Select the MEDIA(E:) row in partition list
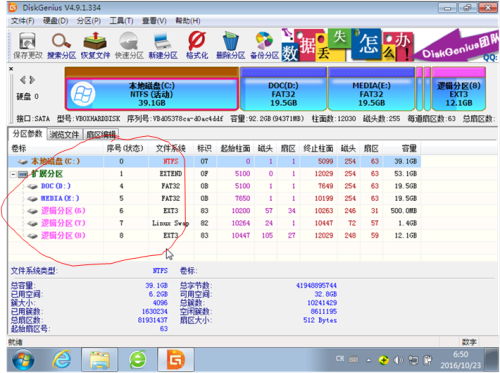Viewport: 500px width, 373px height. tap(214, 198)
